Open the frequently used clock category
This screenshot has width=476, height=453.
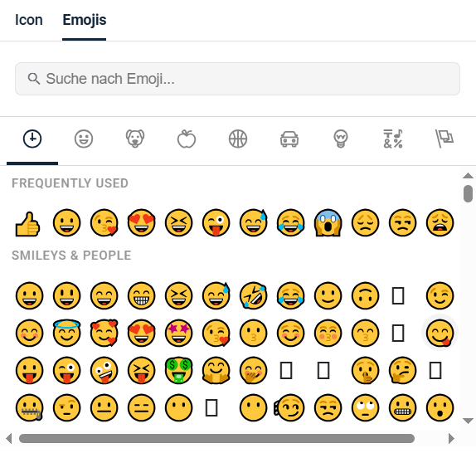coord(32,139)
